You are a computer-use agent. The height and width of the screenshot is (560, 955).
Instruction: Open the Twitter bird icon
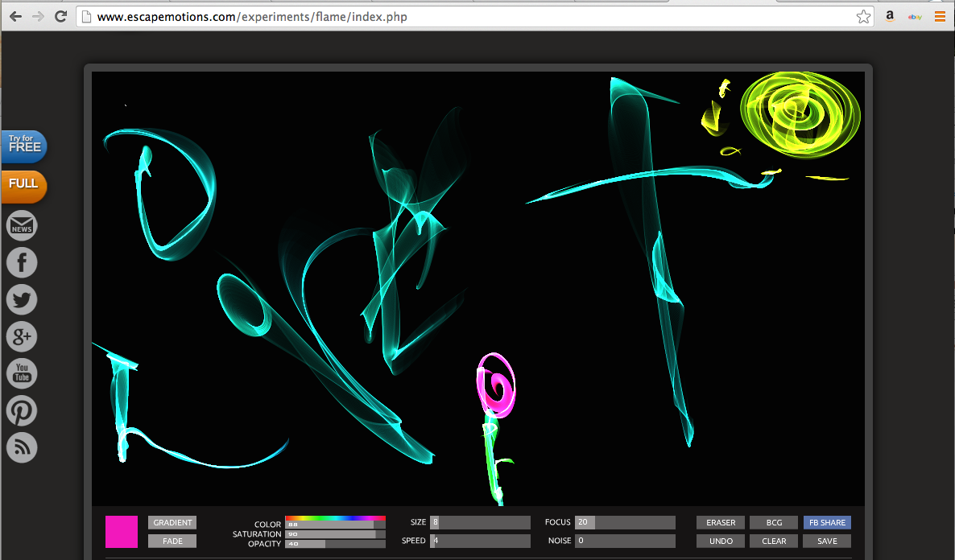[22, 300]
